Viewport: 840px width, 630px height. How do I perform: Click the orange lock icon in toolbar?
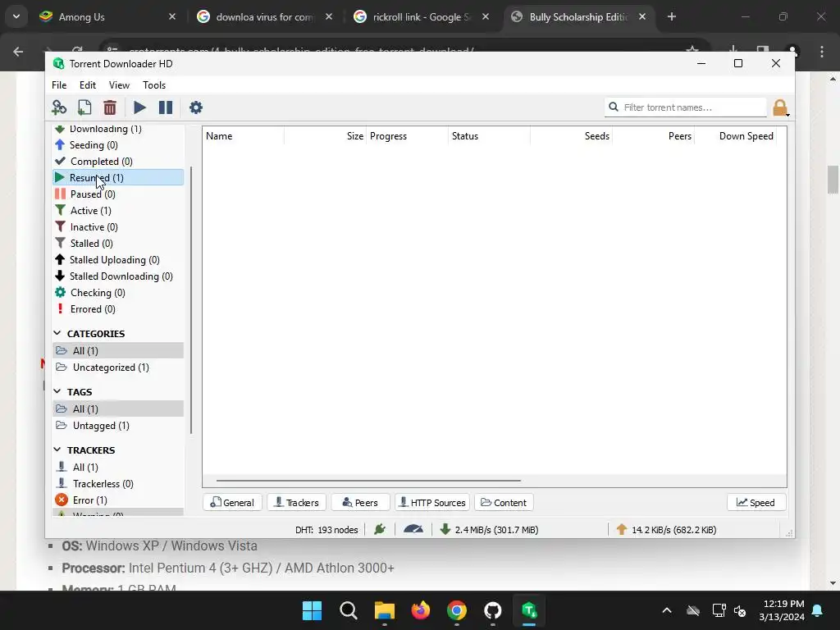pyautogui.click(x=780, y=107)
